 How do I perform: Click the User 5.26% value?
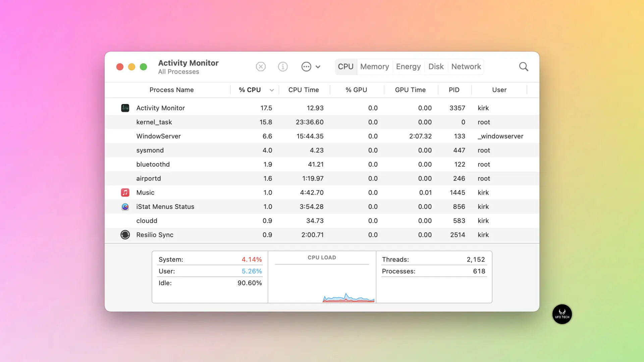pos(252,271)
